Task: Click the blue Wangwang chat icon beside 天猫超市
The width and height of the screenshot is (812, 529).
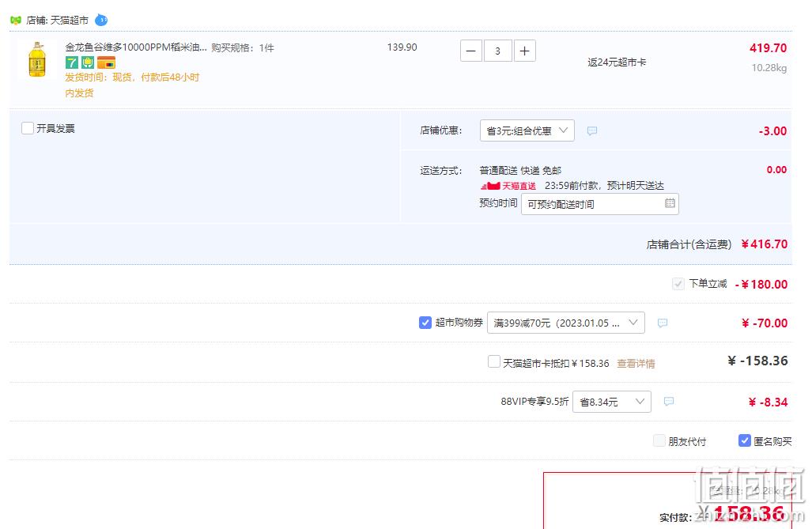Action: click(101, 21)
